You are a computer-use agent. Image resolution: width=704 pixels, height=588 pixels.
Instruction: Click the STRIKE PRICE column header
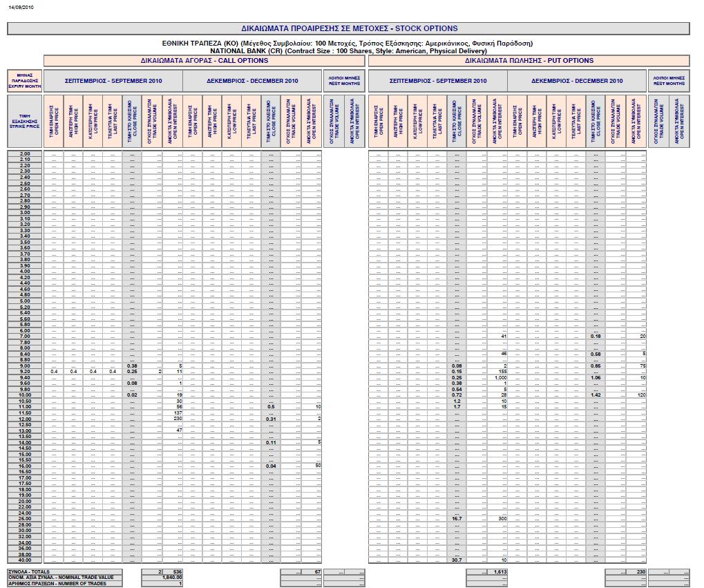pos(24,122)
